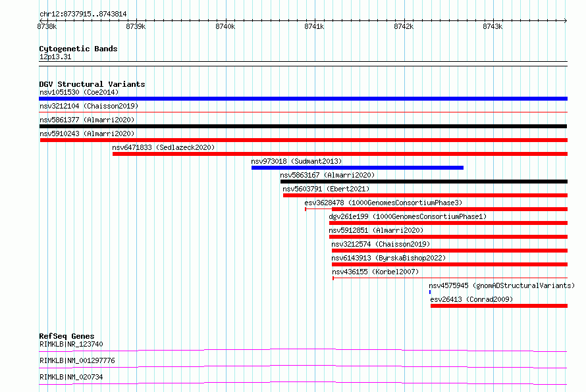
Task: Open nsv5863167 (Almarri2020) label
Action: pos(327,175)
